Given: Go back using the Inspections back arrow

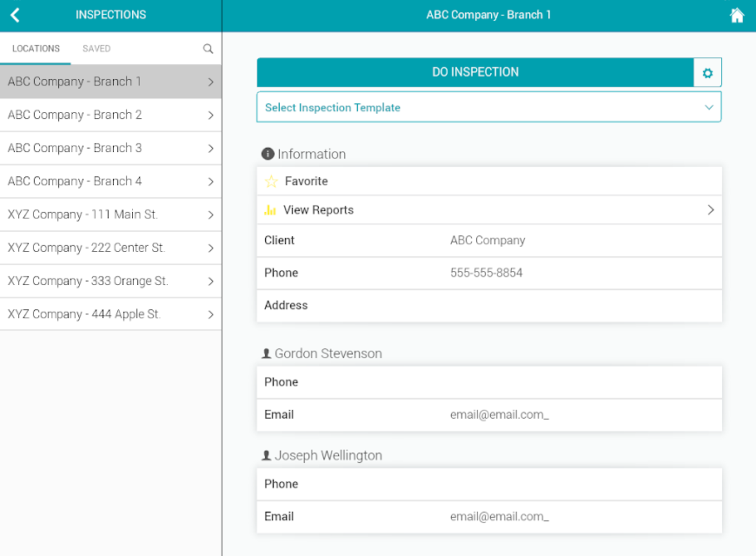Looking at the screenshot, I should (x=15, y=15).
